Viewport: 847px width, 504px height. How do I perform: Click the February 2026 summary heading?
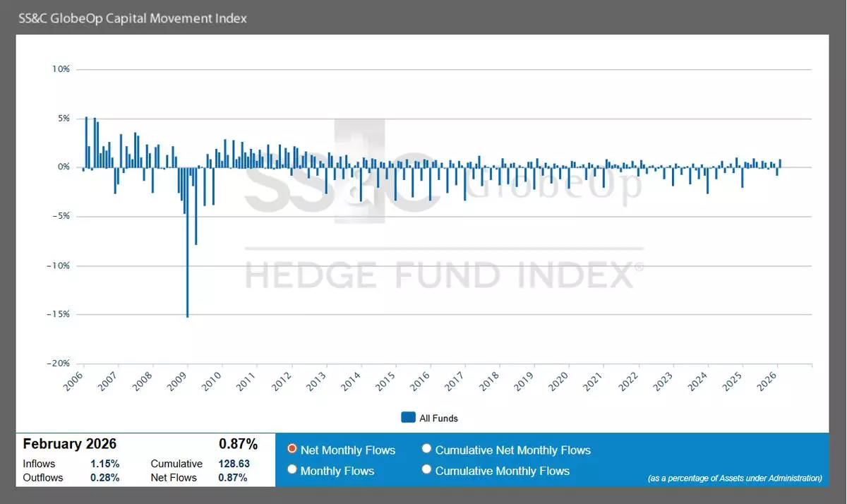pyautogui.click(x=70, y=444)
